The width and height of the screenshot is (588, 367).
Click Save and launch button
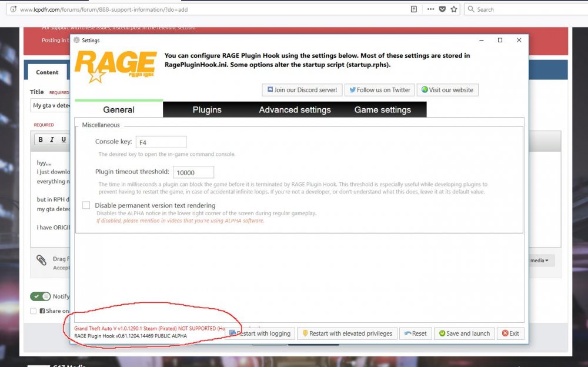(x=465, y=333)
